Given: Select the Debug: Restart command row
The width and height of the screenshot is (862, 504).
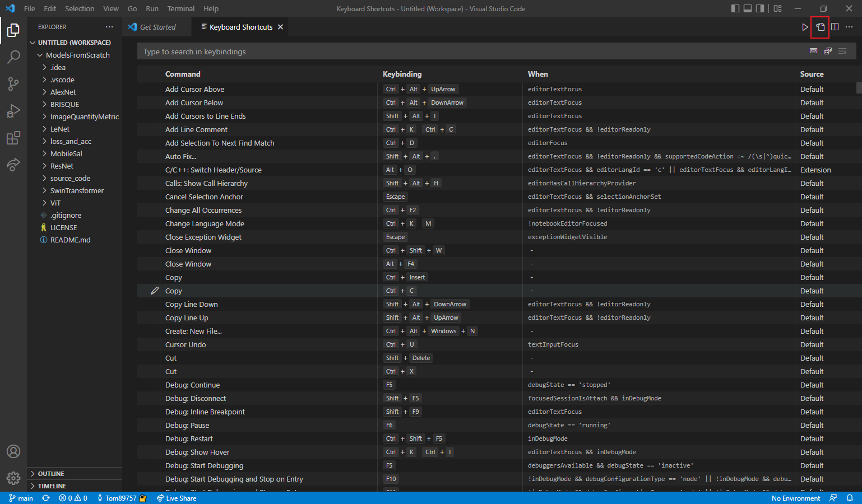Looking at the screenshot, I should (x=497, y=438).
